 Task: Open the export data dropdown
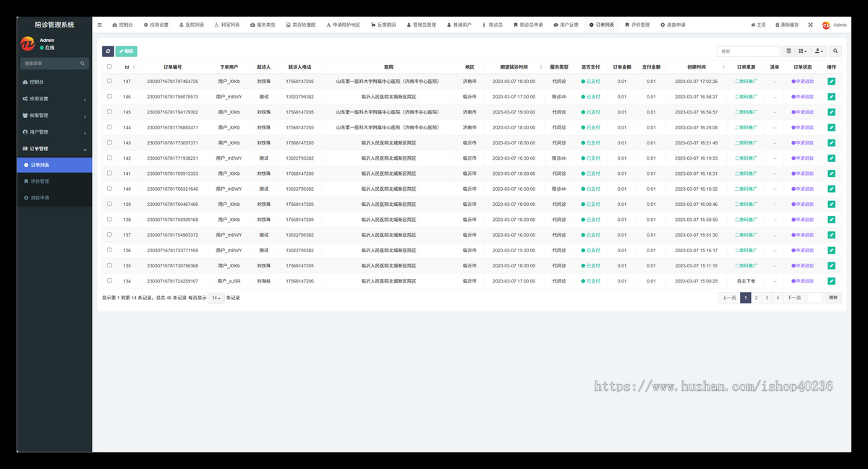[820, 51]
